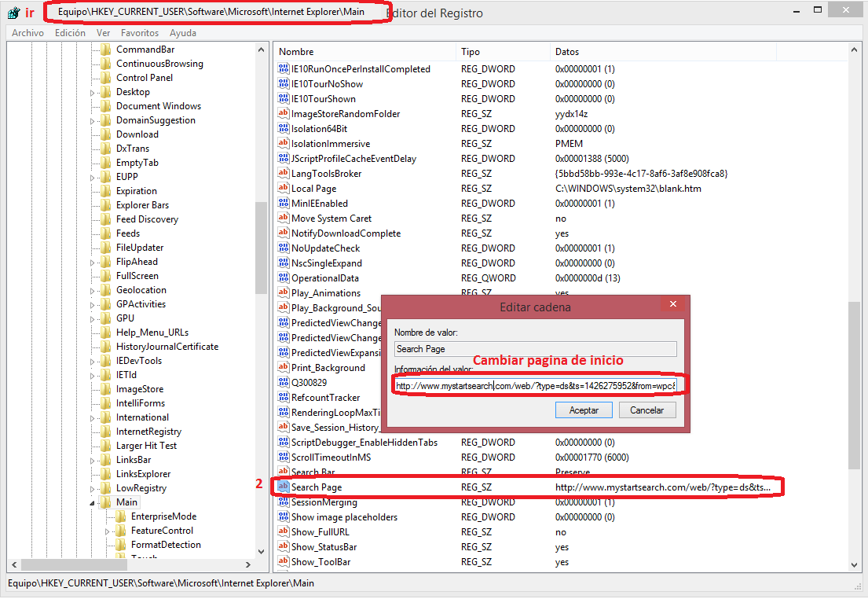Open the Favoritos menu

coord(139,33)
